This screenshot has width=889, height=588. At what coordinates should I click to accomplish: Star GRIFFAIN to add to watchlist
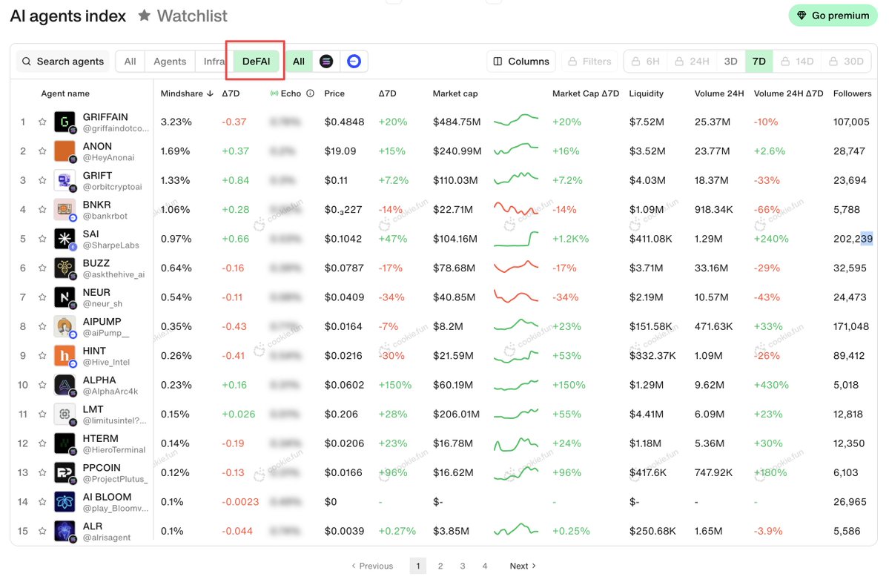42,122
